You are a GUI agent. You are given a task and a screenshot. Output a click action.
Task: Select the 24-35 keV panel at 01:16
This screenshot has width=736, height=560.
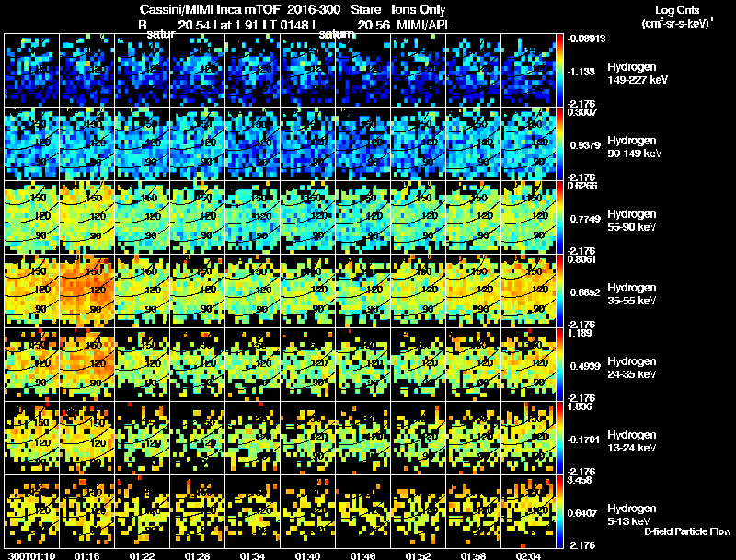point(86,365)
